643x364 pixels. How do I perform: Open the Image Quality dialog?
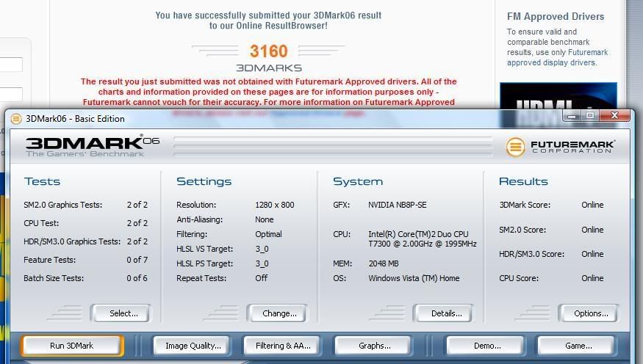tap(193, 346)
